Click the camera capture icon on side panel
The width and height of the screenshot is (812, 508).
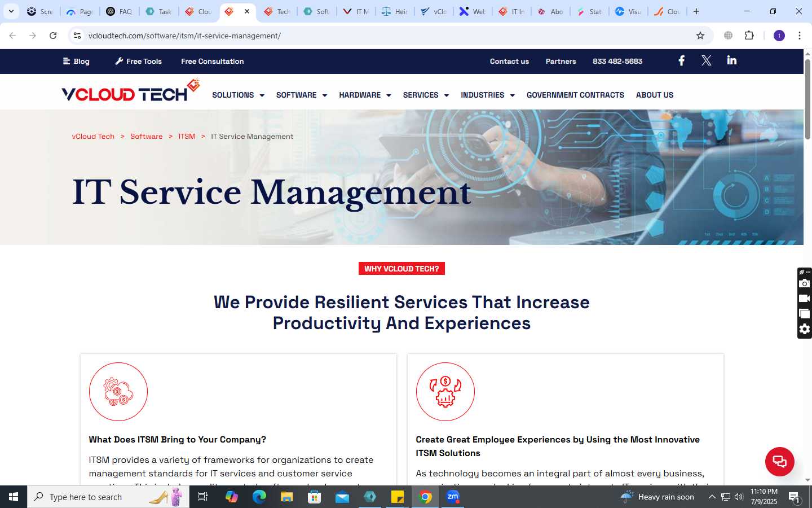point(805,283)
